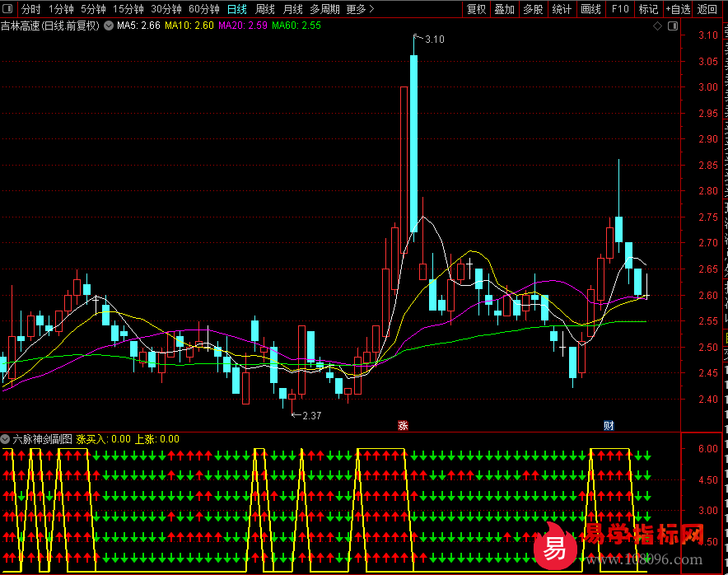Click the panel layout icon at top-left
Image resolution: width=728 pixels, height=575 pixels.
(x=7, y=9)
